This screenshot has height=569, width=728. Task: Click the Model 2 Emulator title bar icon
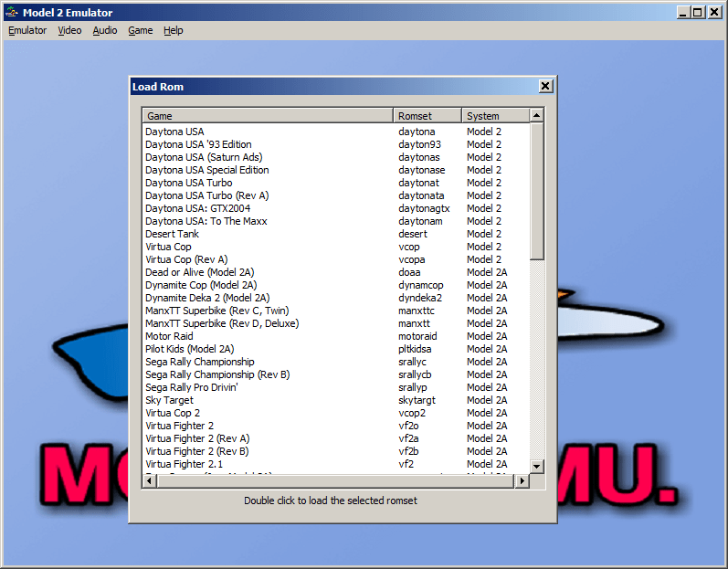click(x=11, y=11)
